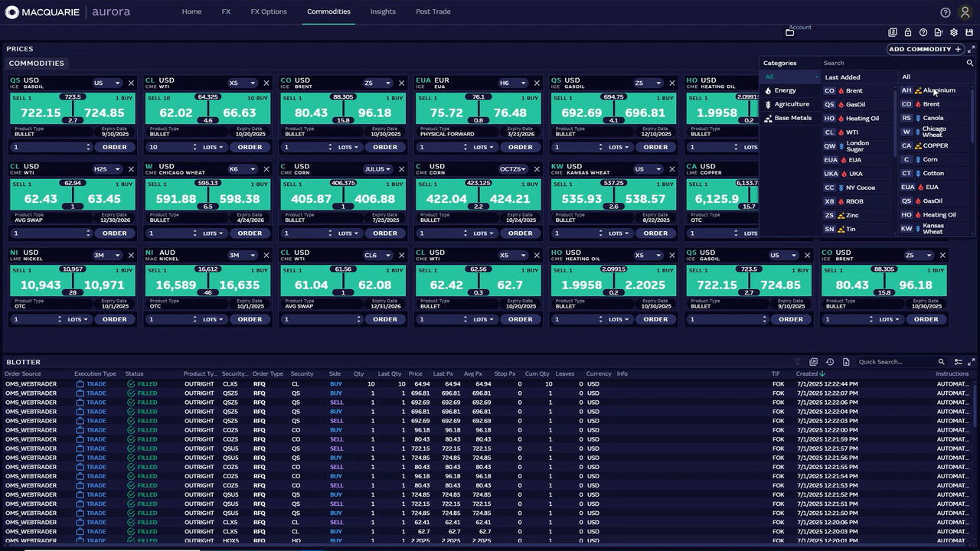Switch to the FX Options tab
This screenshot has height=551, width=980.
[x=269, y=11]
